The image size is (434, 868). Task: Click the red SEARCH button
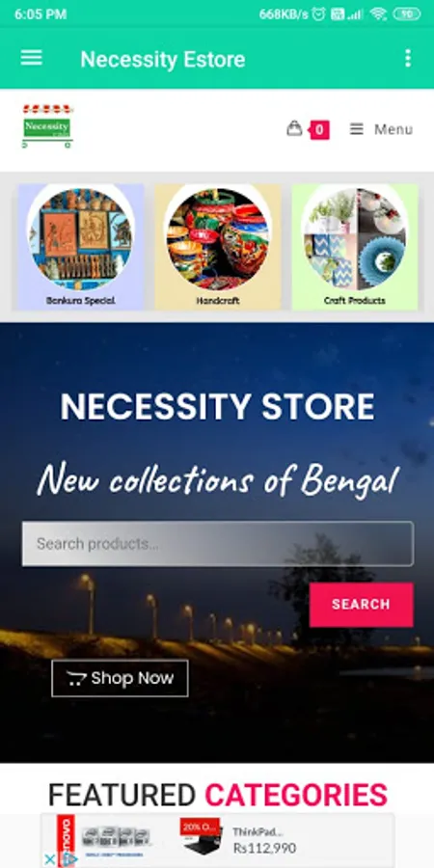click(x=361, y=605)
